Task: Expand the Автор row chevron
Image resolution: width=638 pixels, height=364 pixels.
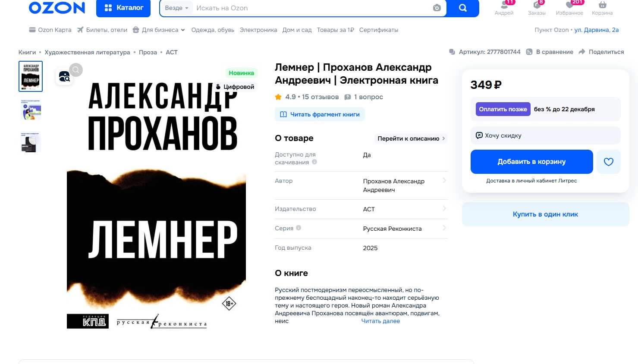Action: tap(444, 180)
